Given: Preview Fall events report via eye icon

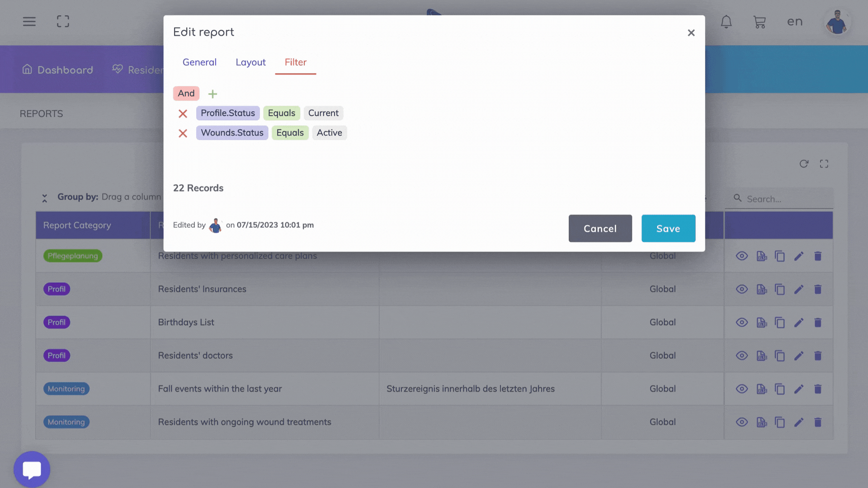Looking at the screenshot, I should coord(741,389).
